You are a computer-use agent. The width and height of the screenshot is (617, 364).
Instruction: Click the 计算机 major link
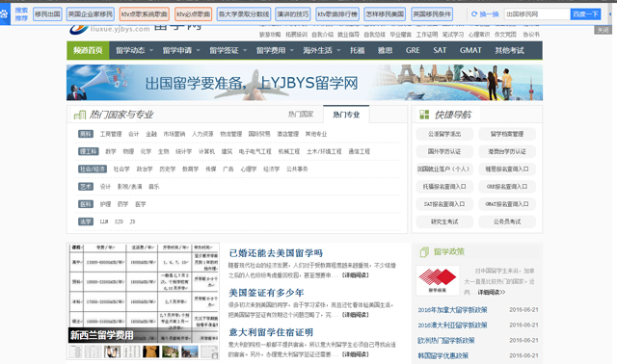(x=206, y=151)
